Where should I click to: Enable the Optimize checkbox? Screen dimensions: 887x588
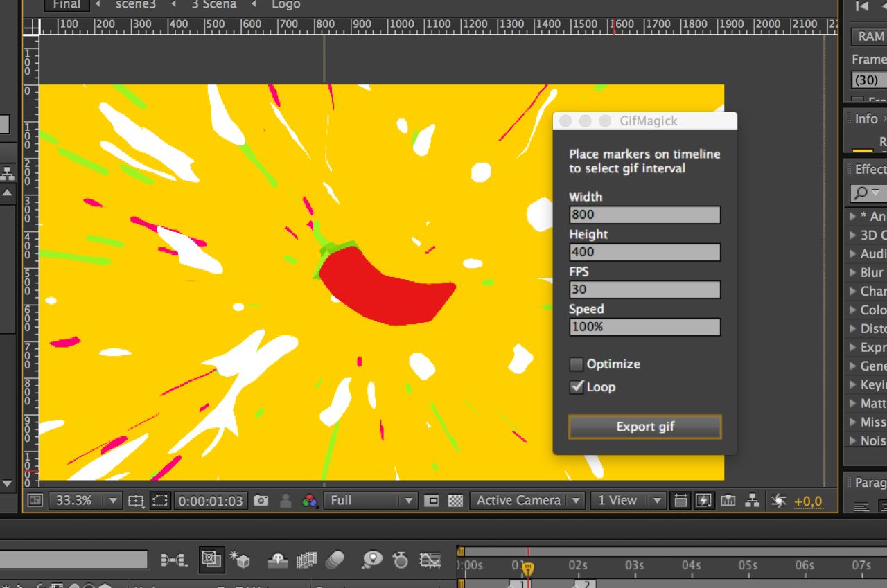coord(576,364)
